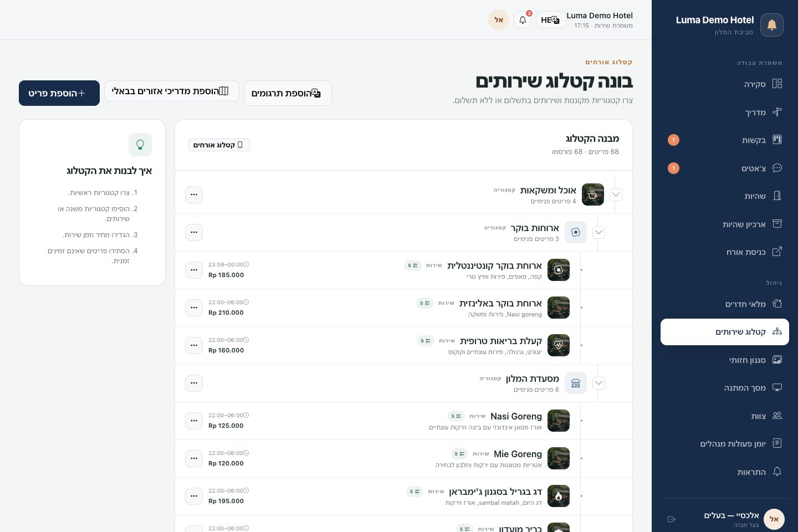The height and width of the screenshot is (532, 798).
Task: Click the lightbulb tip icon
Action: 140,145
